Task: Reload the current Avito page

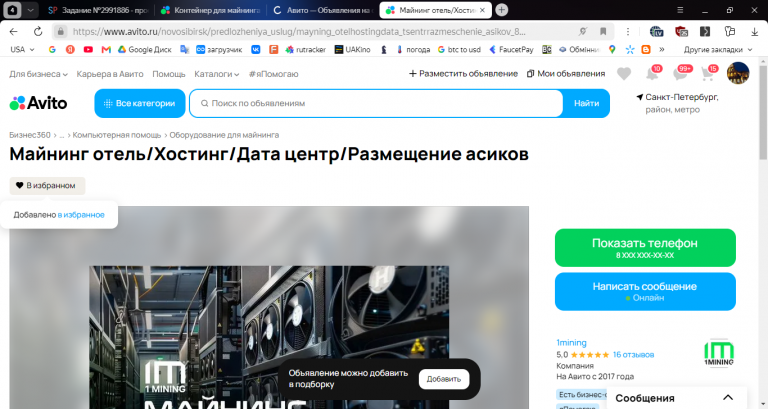Action: click(x=38, y=31)
